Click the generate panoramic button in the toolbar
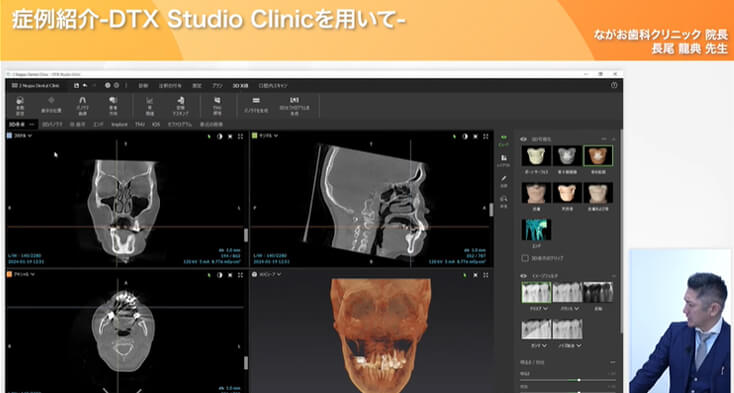Viewport: 734px width, 393px height. point(256,106)
